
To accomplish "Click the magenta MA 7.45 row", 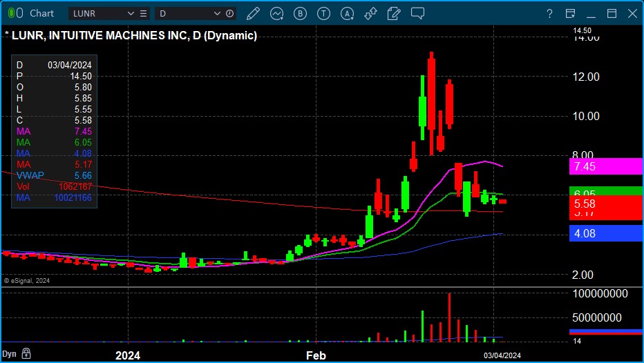I will 54,131.
